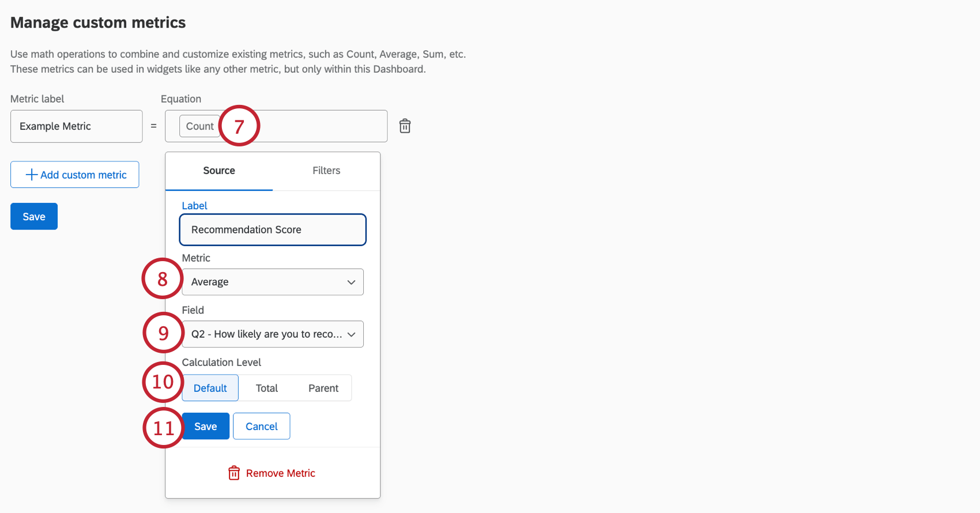Switch to the Source tab
Image resolution: width=980 pixels, height=513 pixels.
click(x=219, y=171)
